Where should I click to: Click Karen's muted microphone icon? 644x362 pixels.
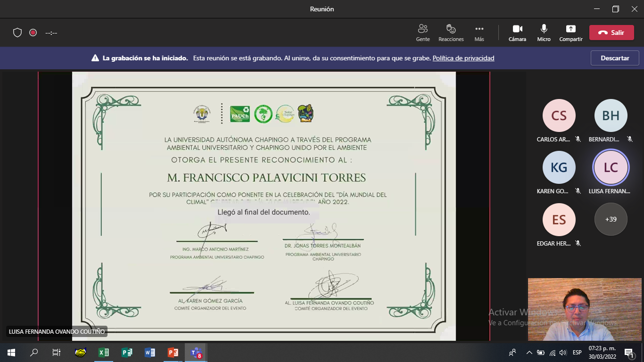[578, 191]
